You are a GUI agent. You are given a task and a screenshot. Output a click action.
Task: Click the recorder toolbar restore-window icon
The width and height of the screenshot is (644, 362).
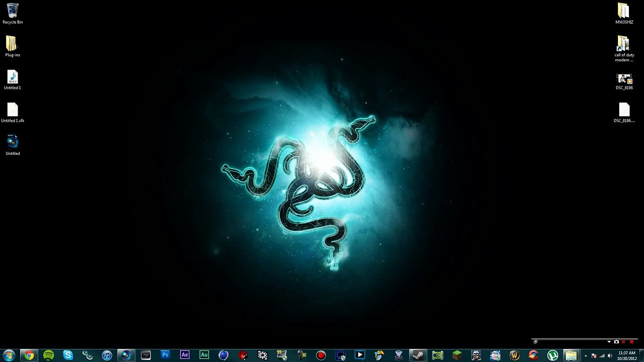pos(535,342)
